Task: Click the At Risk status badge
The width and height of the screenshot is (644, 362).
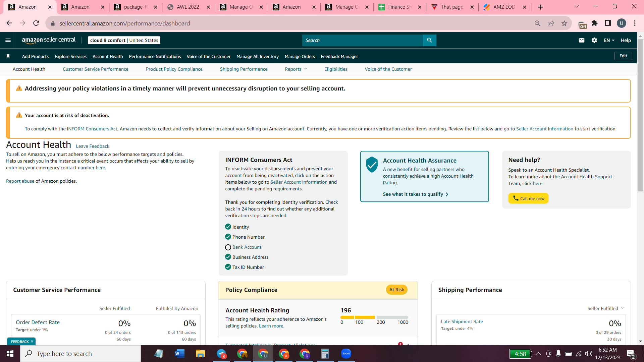Action: coord(397,290)
